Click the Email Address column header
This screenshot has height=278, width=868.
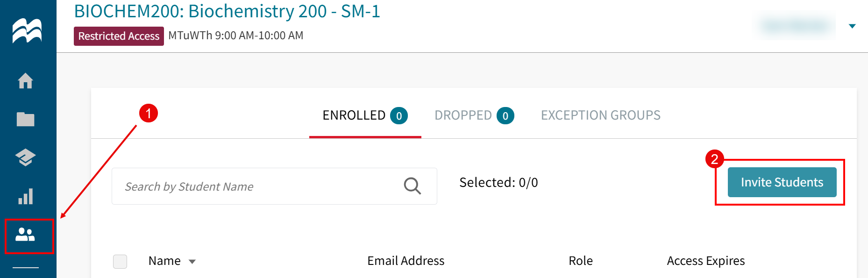[x=406, y=261]
